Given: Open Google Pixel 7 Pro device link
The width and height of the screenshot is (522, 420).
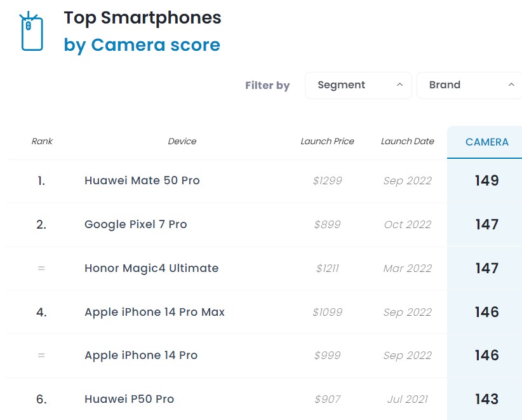Looking at the screenshot, I should 136,224.
